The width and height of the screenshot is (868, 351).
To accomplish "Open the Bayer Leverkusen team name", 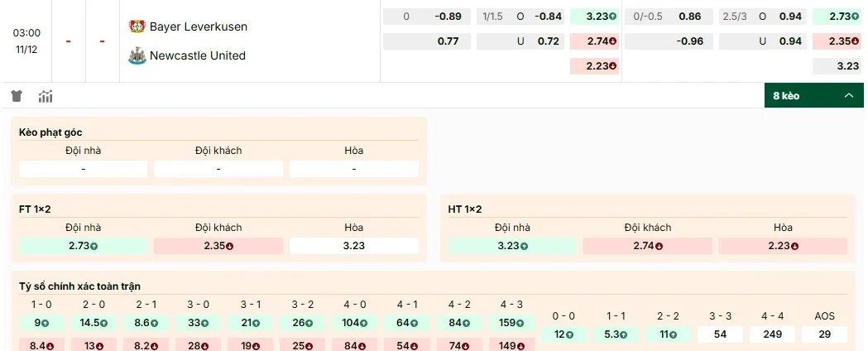I will tap(199, 26).
